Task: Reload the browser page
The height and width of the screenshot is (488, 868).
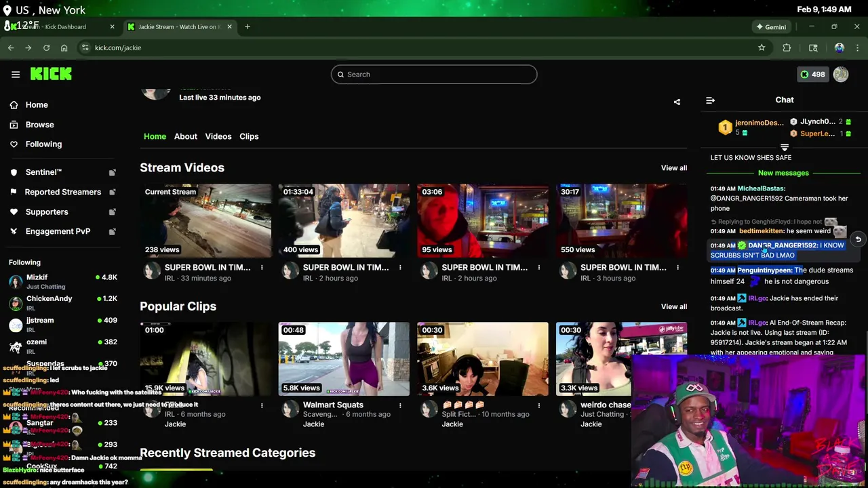Action: coord(46,47)
